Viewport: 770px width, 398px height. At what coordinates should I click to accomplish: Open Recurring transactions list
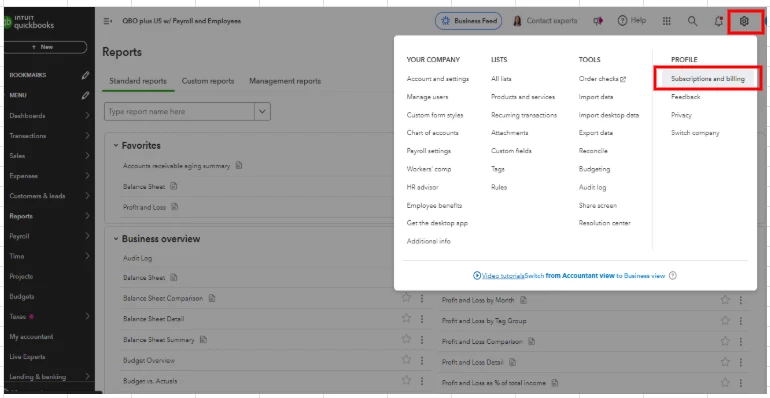click(524, 115)
